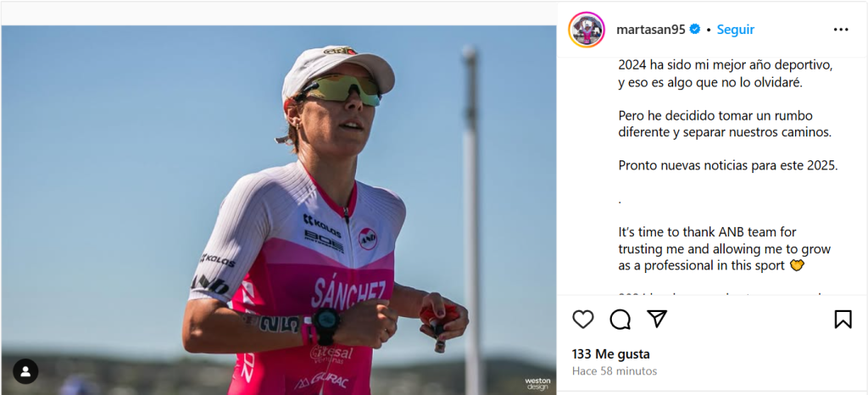Screen dimensions: 868x395
Task: Click the blue verified badge
Action: coord(695,30)
